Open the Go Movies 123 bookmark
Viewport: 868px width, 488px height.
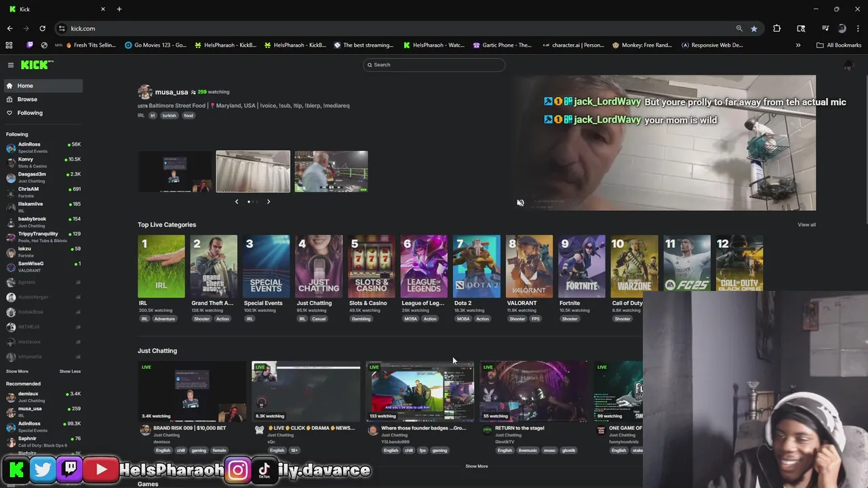pyautogui.click(x=155, y=45)
